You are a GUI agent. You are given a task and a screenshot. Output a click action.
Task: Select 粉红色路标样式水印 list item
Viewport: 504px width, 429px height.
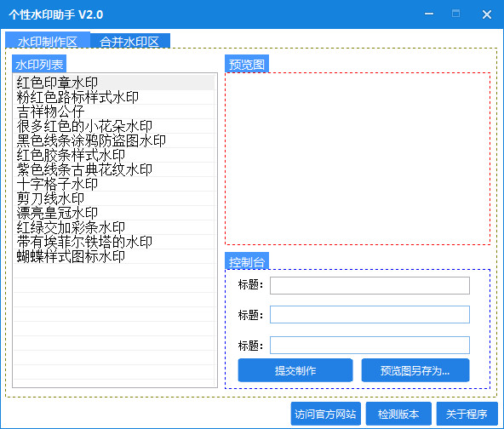(114, 97)
